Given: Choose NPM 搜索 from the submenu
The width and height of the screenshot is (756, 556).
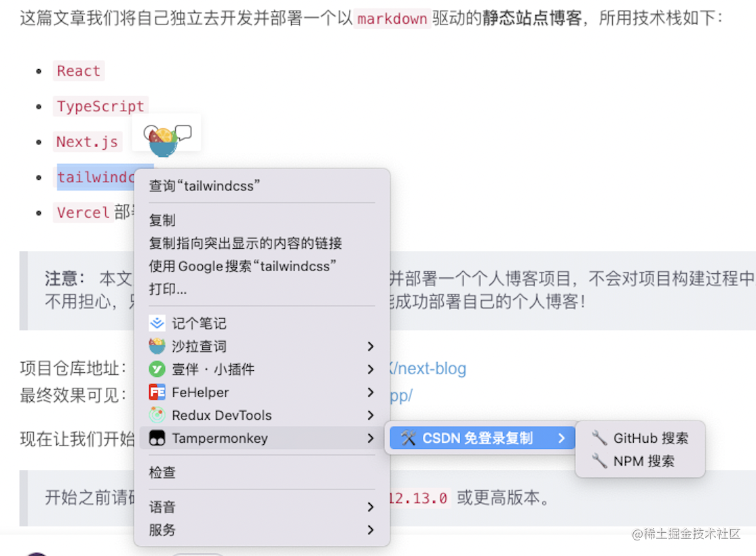Looking at the screenshot, I should point(640,461).
